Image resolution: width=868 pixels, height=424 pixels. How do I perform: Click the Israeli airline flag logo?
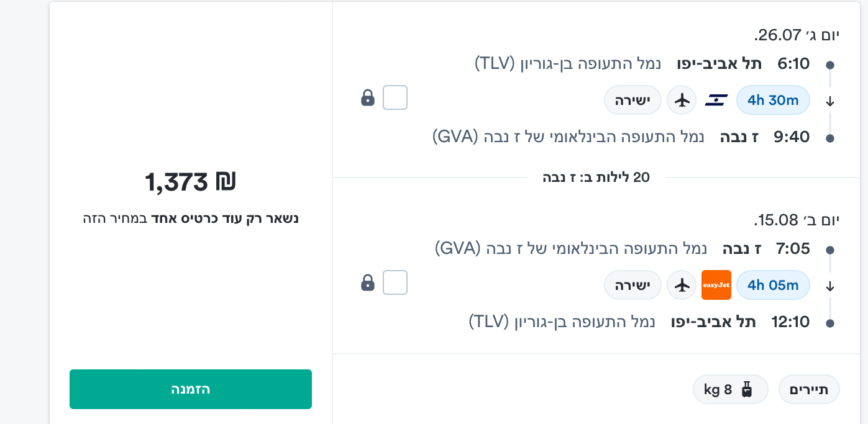[x=716, y=100]
